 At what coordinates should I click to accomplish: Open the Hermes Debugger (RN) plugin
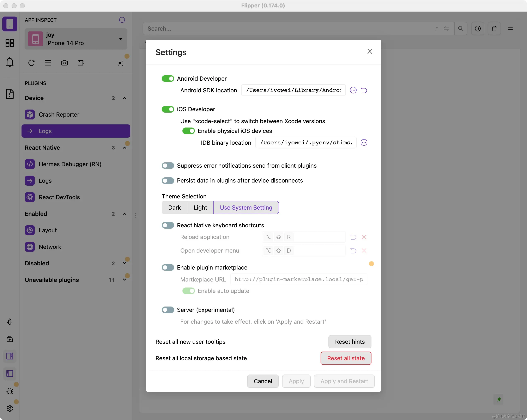coord(76,164)
